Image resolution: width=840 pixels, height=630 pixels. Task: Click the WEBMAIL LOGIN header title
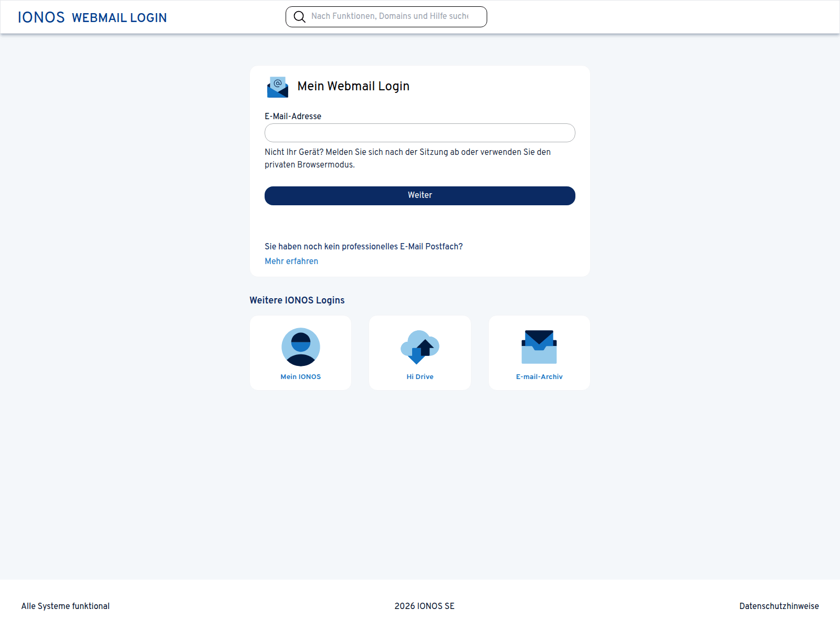119,18
